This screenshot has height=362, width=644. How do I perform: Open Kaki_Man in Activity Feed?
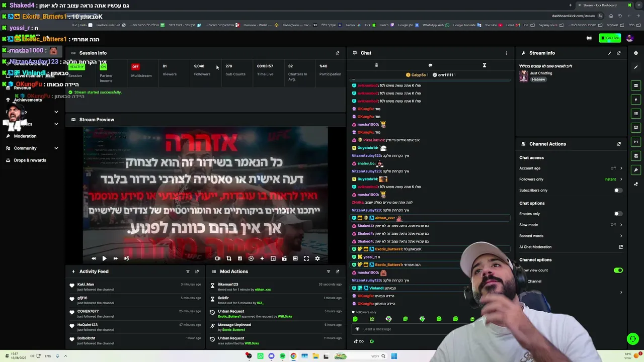(86, 285)
